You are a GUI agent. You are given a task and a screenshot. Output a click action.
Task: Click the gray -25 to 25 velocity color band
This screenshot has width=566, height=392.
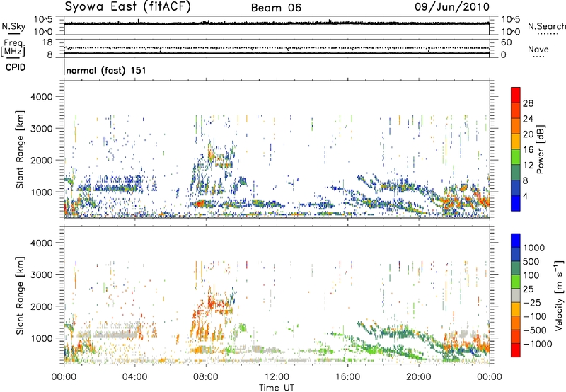click(x=516, y=296)
